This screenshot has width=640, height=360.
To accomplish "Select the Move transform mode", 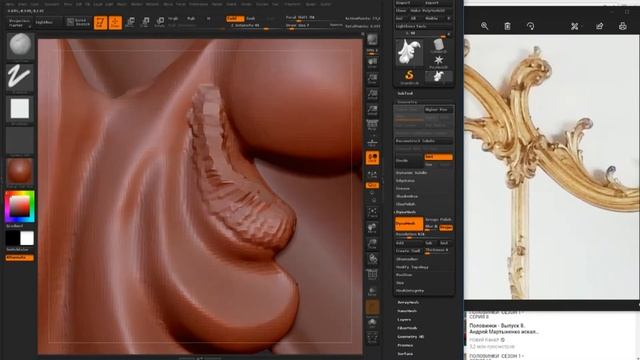I will pos(130,22).
